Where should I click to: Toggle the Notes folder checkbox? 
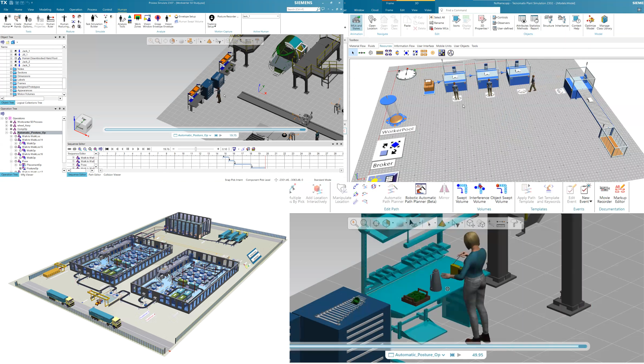coord(11,69)
